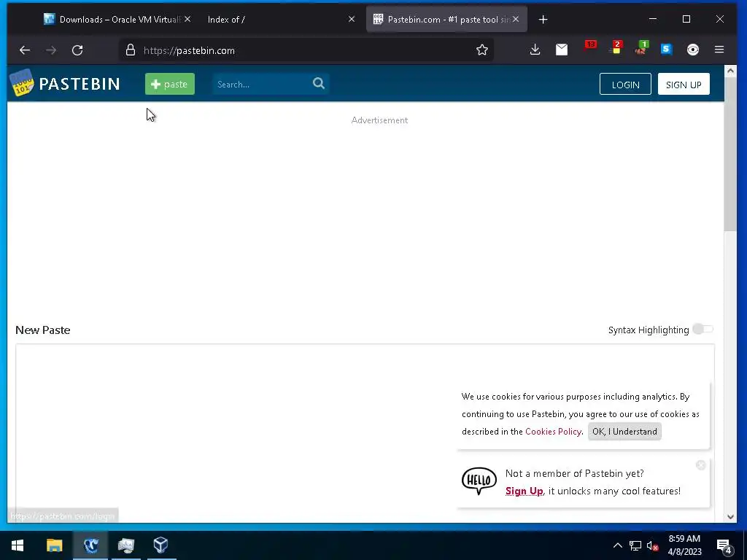Dismiss the Not a member popup
This screenshot has height=560, width=747.
coord(701,465)
